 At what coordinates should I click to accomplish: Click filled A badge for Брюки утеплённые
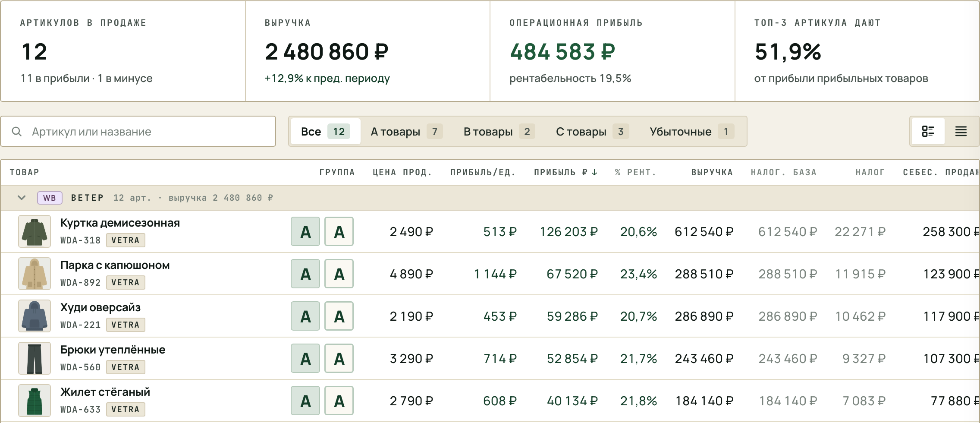point(305,358)
